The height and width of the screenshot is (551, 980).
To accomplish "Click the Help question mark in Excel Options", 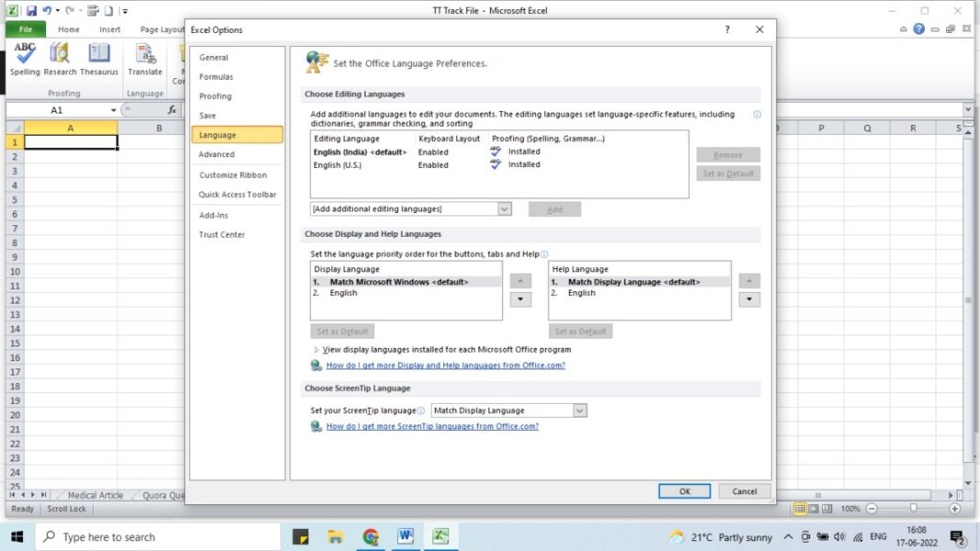I will click(x=727, y=29).
